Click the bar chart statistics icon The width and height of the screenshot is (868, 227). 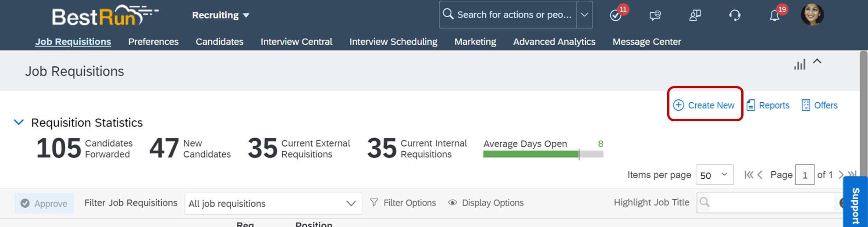tap(800, 65)
